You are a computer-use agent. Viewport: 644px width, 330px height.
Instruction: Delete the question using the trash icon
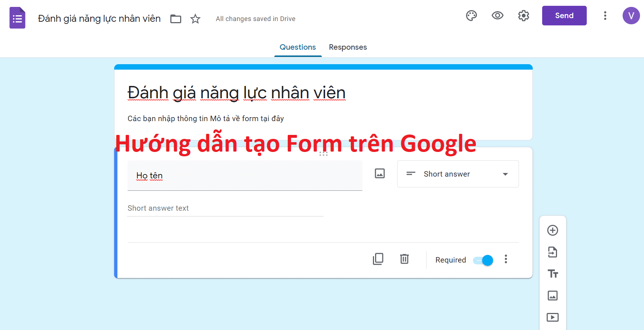point(404,259)
